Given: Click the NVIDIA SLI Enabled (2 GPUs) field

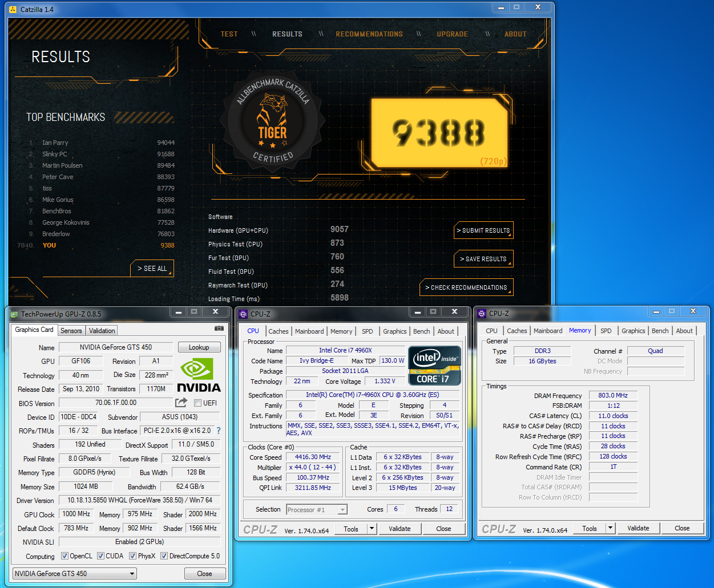Looking at the screenshot, I should click(x=140, y=542).
